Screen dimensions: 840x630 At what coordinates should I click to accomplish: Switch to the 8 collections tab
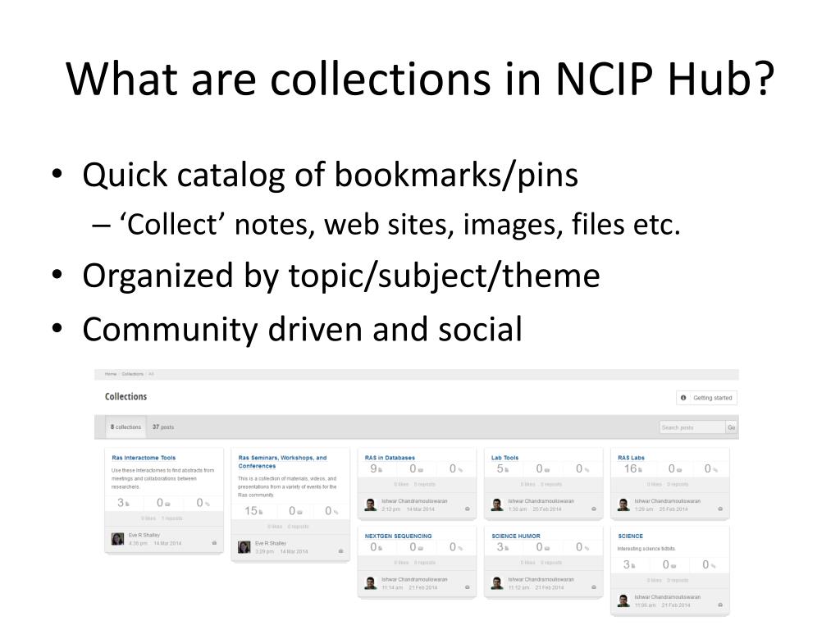[x=126, y=427]
